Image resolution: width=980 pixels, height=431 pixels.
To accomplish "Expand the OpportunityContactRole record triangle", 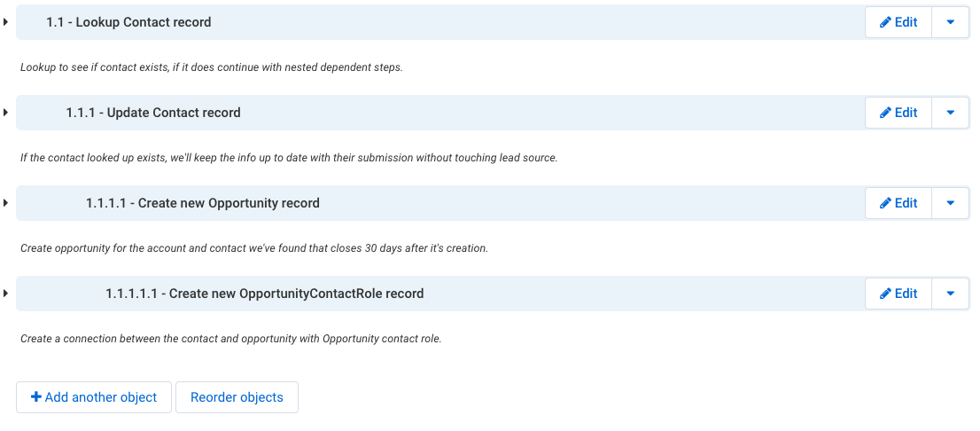I will point(5,294).
